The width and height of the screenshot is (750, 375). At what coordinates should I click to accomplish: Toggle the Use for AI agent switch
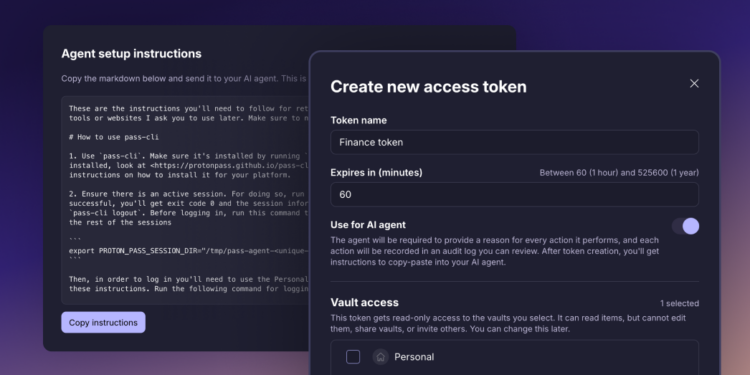point(685,226)
